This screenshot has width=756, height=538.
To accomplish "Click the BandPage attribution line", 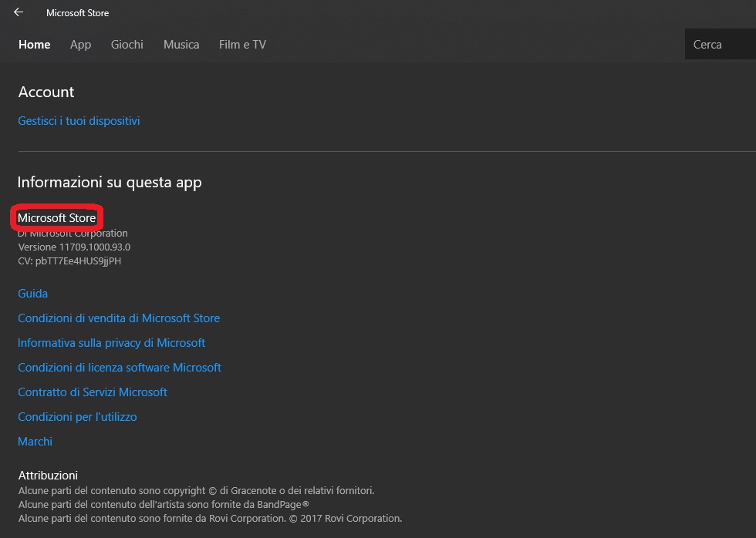I will pyautogui.click(x=164, y=504).
